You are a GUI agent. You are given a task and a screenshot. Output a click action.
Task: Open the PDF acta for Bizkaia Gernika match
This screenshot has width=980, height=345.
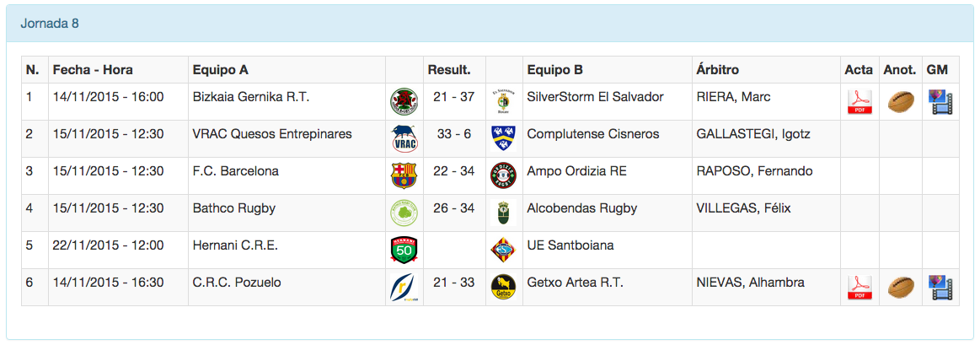coord(859,102)
